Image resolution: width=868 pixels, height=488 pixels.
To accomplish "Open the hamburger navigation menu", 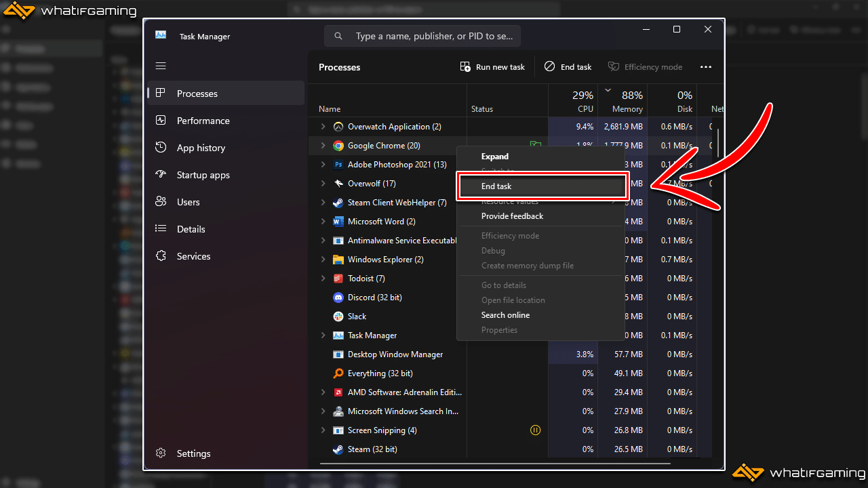I will (161, 66).
